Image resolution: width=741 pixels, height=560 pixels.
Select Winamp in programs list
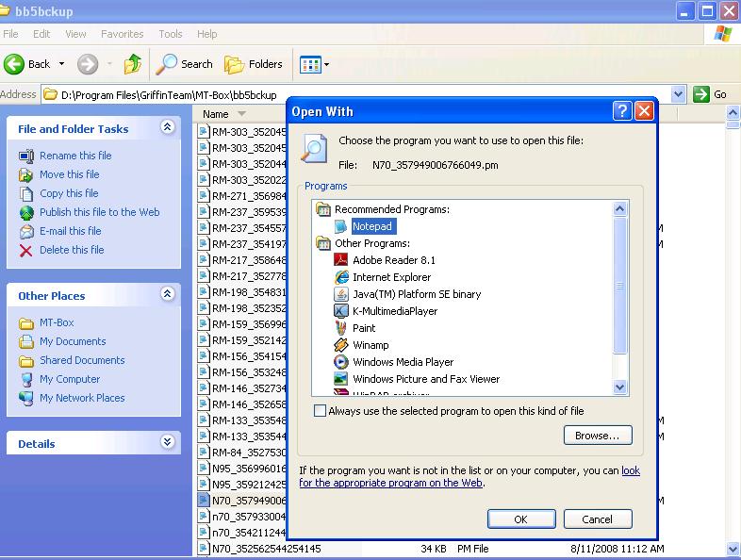tap(370, 345)
